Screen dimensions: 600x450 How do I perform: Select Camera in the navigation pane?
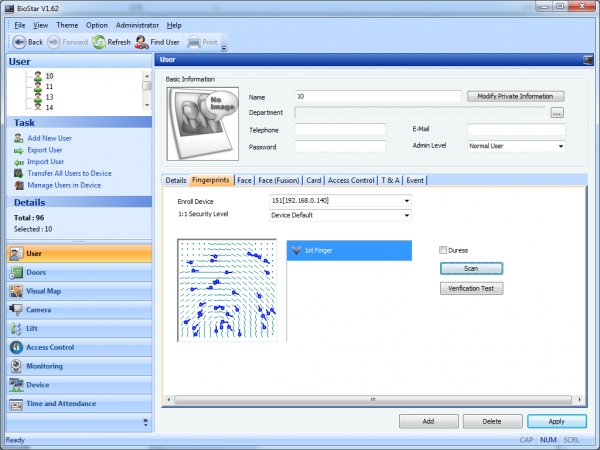[40, 310]
